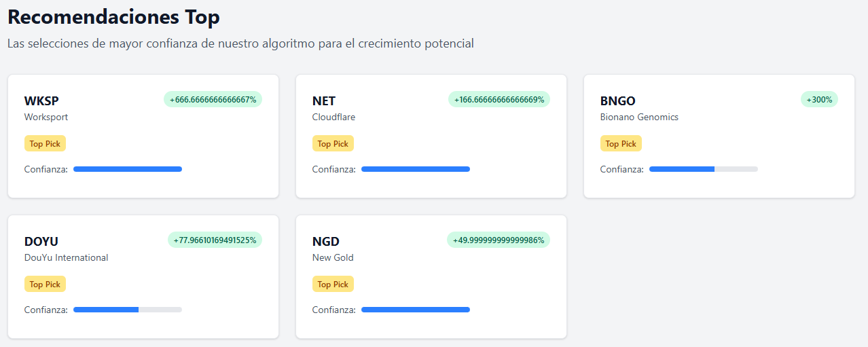Click Top Pick tag on DouYu International card
Image resolution: width=868 pixels, height=347 pixels.
[45, 285]
